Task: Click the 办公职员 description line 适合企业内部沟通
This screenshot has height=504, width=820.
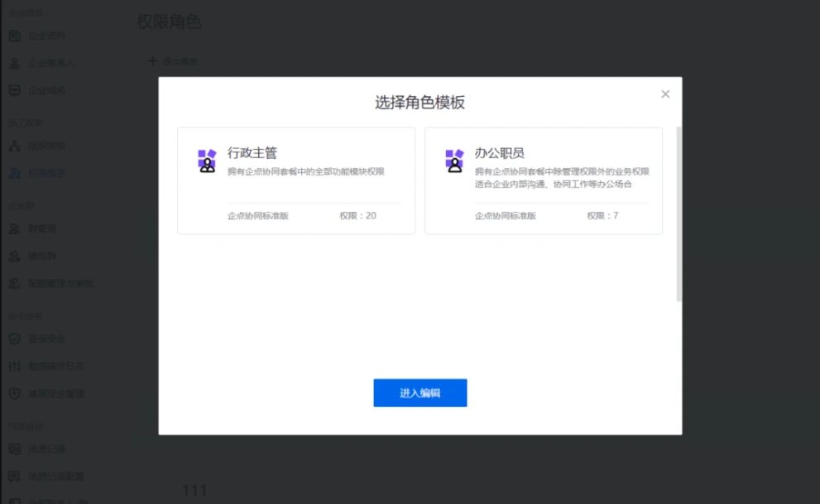Action: [554, 184]
